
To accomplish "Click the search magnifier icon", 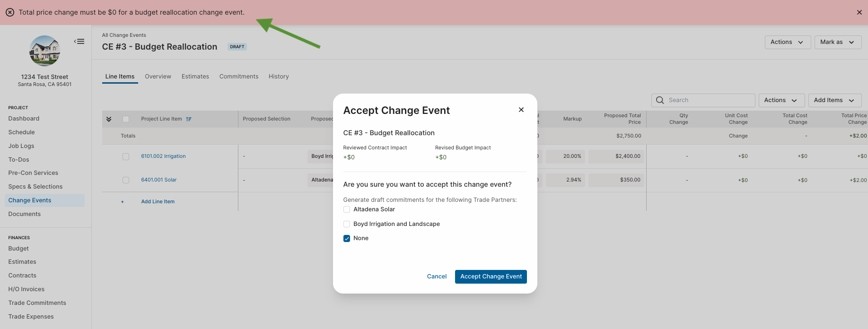I will [660, 100].
